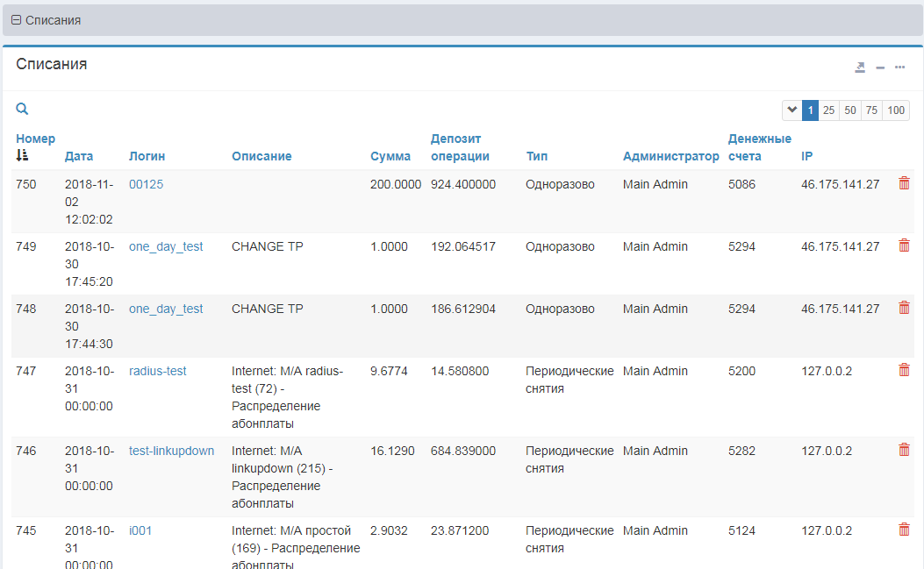Sort table by Дата column
Image resolution: width=924 pixels, height=569 pixels.
(x=79, y=156)
